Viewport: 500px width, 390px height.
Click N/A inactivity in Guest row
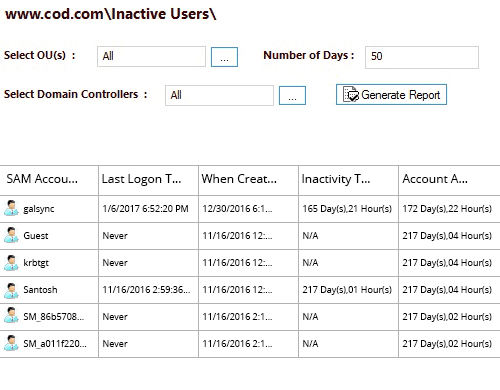click(x=310, y=236)
